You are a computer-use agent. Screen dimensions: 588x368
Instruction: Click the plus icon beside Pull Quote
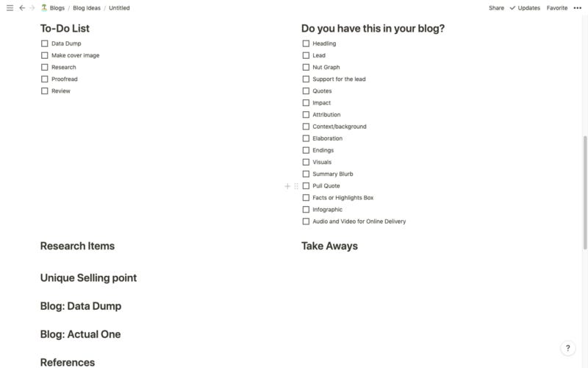[287, 186]
